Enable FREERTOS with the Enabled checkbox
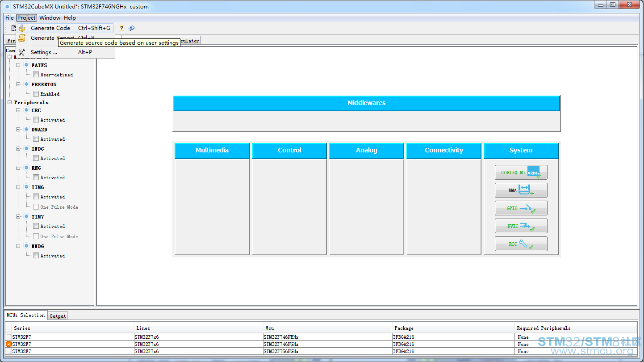The image size is (644, 362). pos(36,94)
